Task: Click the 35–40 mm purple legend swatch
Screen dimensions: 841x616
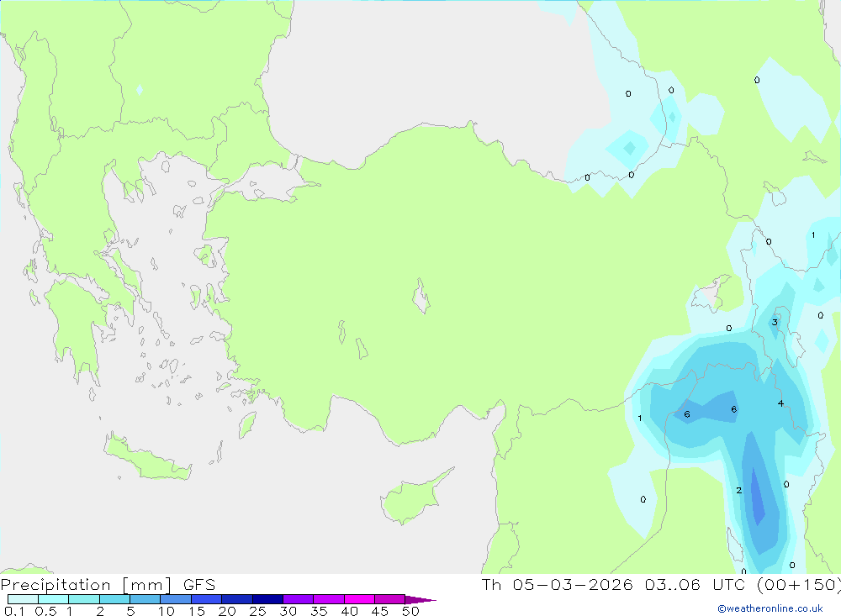Action: (329, 599)
